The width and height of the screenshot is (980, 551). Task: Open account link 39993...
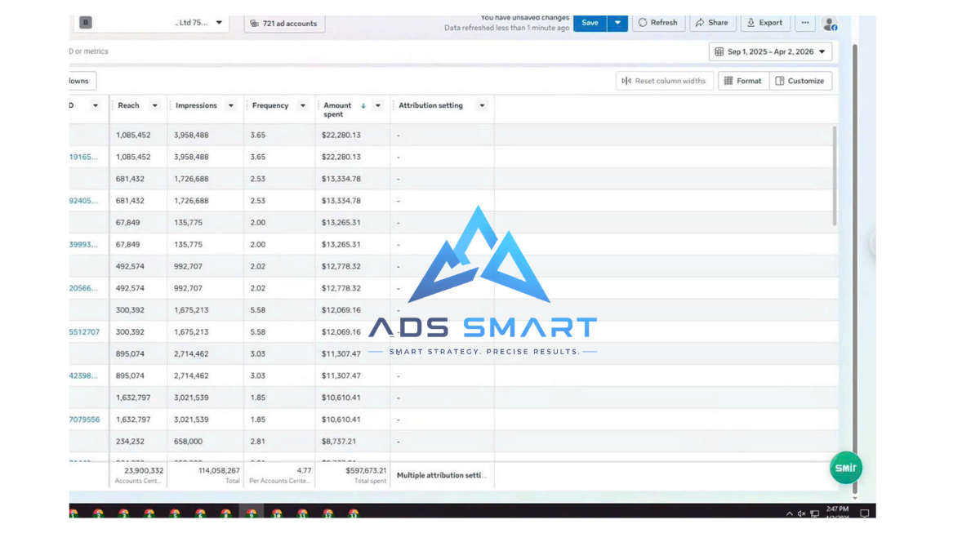83,244
